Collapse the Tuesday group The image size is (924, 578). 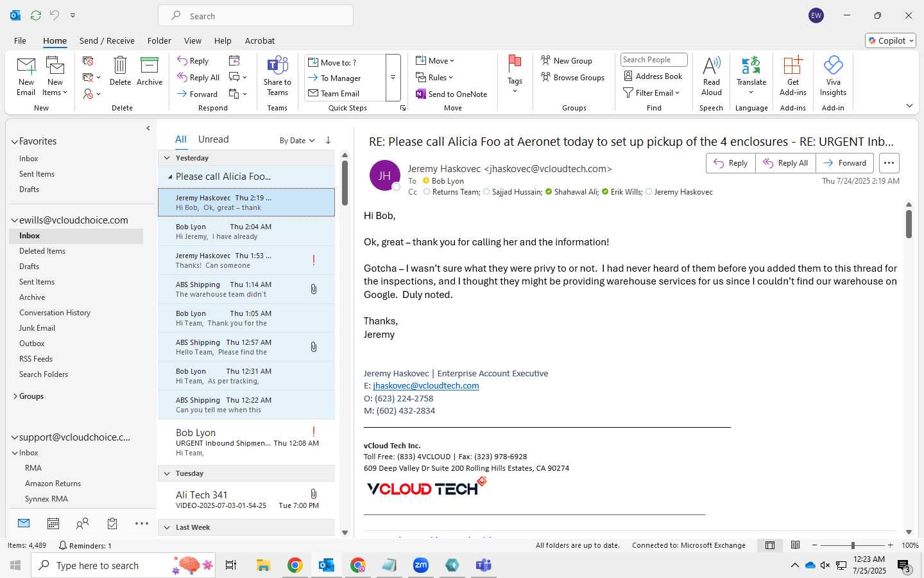click(x=167, y=473)
